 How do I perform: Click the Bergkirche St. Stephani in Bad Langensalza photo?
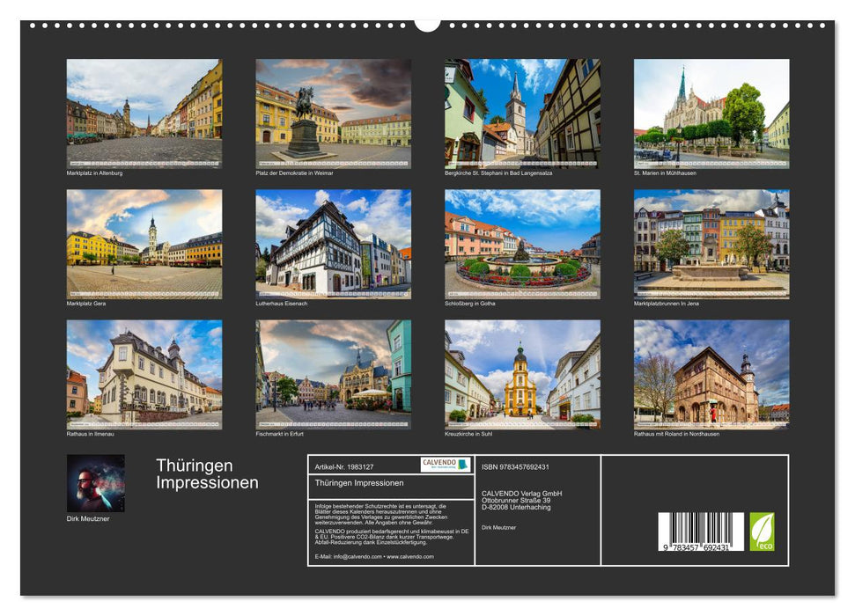tap(518, 113)
